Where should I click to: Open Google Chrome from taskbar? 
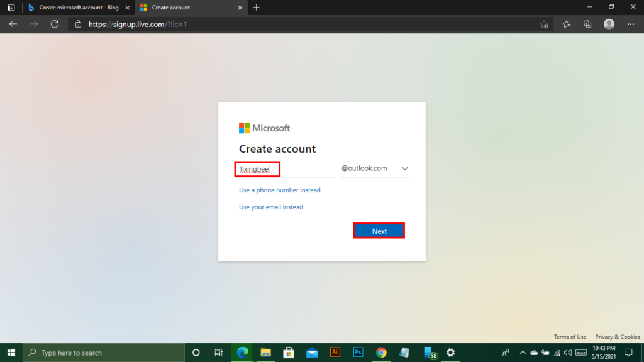click(x=381, y=353)
